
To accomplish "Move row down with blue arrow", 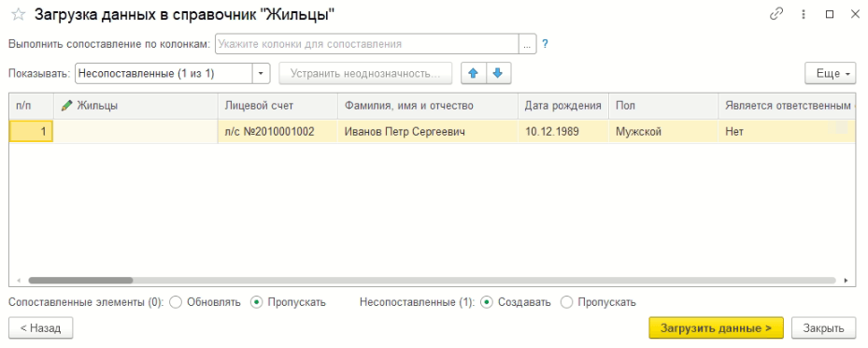I will pyautogui.click(x=498, y=73).
